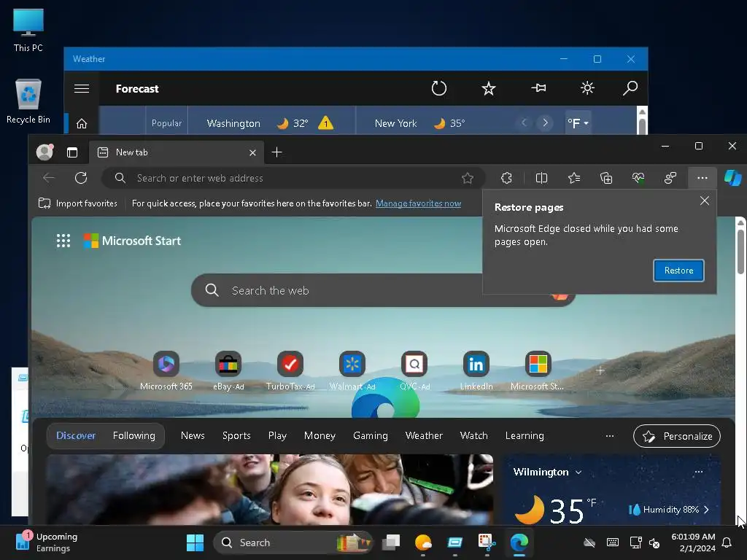
Task: Open the Watch feed category
Action: click(x=473, y=436)
